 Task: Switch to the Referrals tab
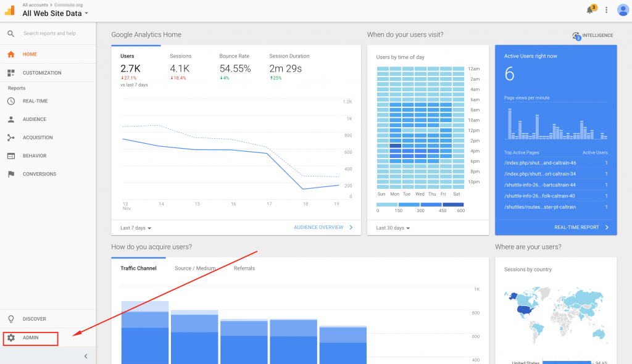click(x=244, y=268)
